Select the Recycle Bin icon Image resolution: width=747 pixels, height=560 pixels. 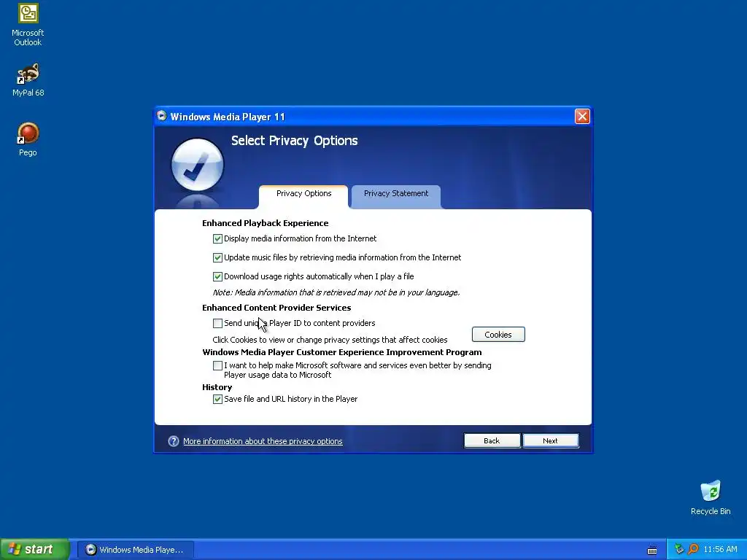coord(711,498)
